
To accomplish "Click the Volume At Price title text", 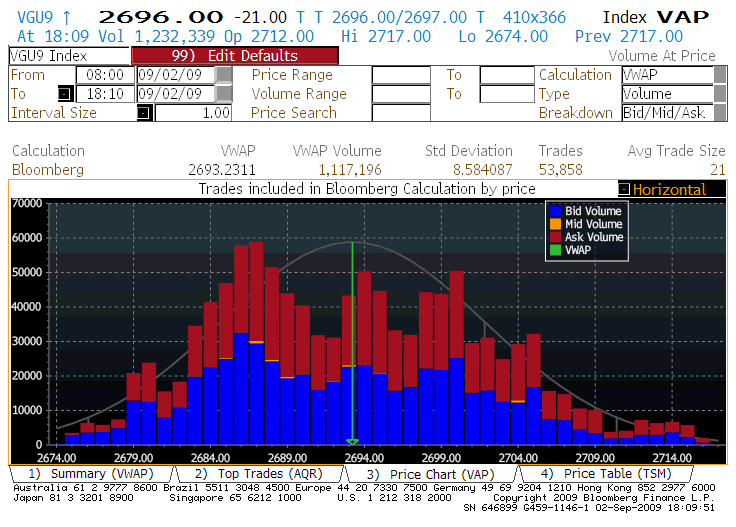I will (662, 56).
